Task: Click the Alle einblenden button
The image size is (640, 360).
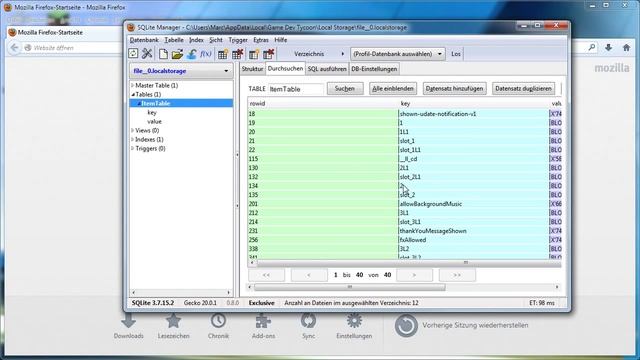Action: pos(393,89)
